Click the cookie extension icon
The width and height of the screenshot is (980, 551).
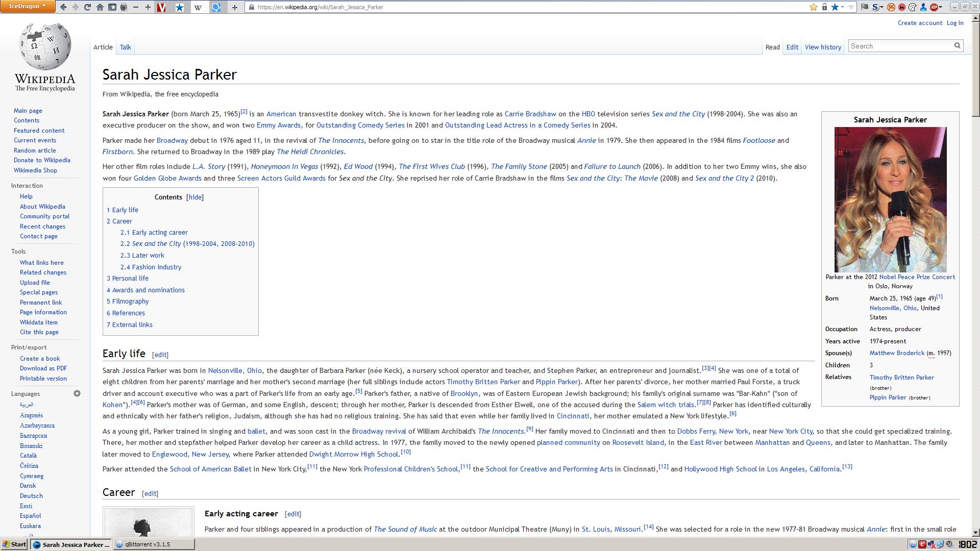pyautogui.click(x=912, y=7)
